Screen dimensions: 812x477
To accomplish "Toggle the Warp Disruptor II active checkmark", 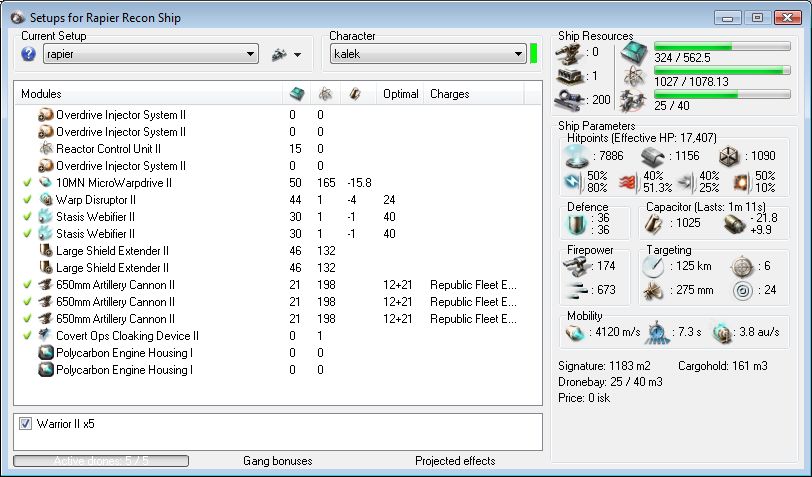I will 27,200.
